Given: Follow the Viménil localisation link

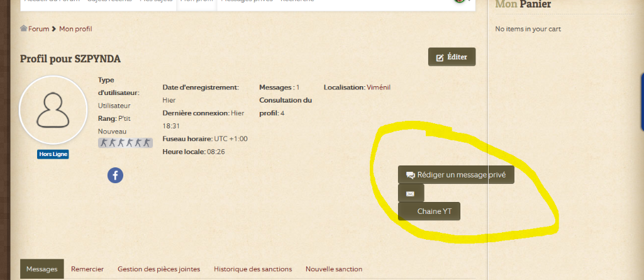Looking at the screenshot, I should click(378, 87).
